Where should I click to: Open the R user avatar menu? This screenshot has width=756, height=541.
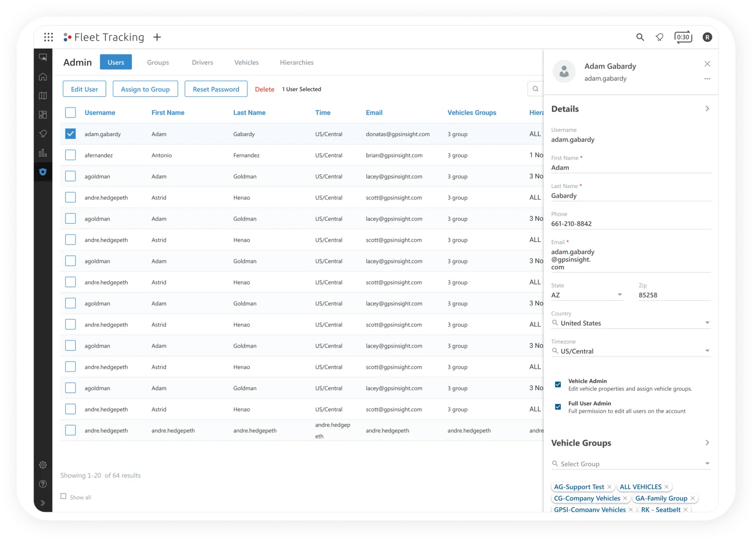707,37
